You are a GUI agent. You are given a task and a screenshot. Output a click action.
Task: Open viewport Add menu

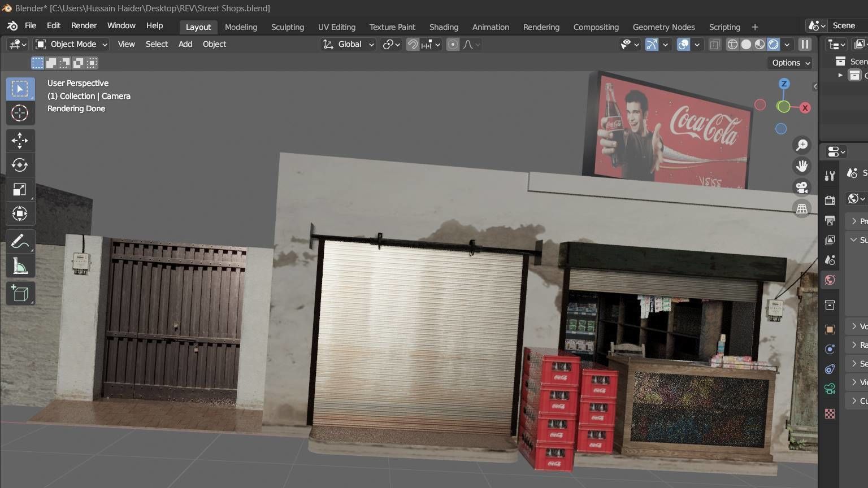click(185, 44)
